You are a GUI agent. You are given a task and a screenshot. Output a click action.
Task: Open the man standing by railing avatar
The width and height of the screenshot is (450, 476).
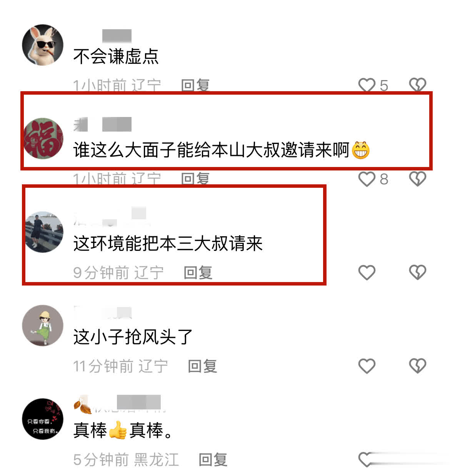pyautogui.click(x=43, y=232)
